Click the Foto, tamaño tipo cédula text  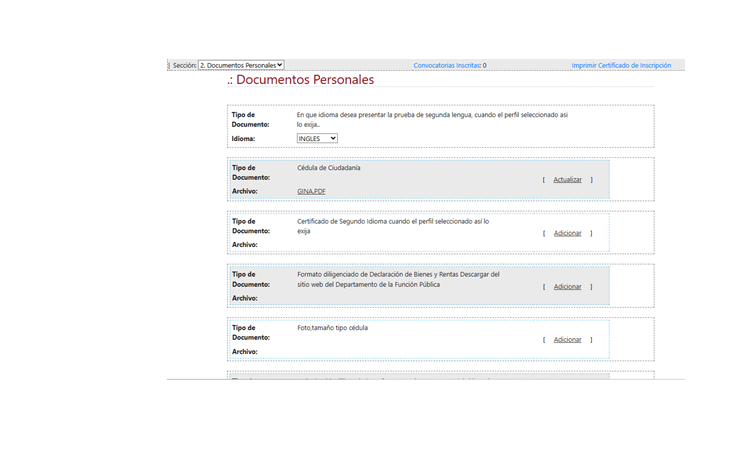coord(333,328)
